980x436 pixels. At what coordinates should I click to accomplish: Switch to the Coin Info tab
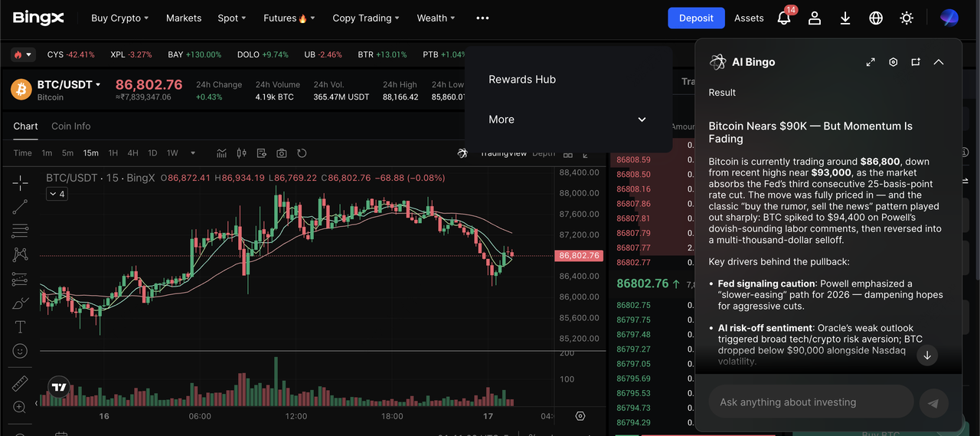pyautogui.click(x=70, y=126)
